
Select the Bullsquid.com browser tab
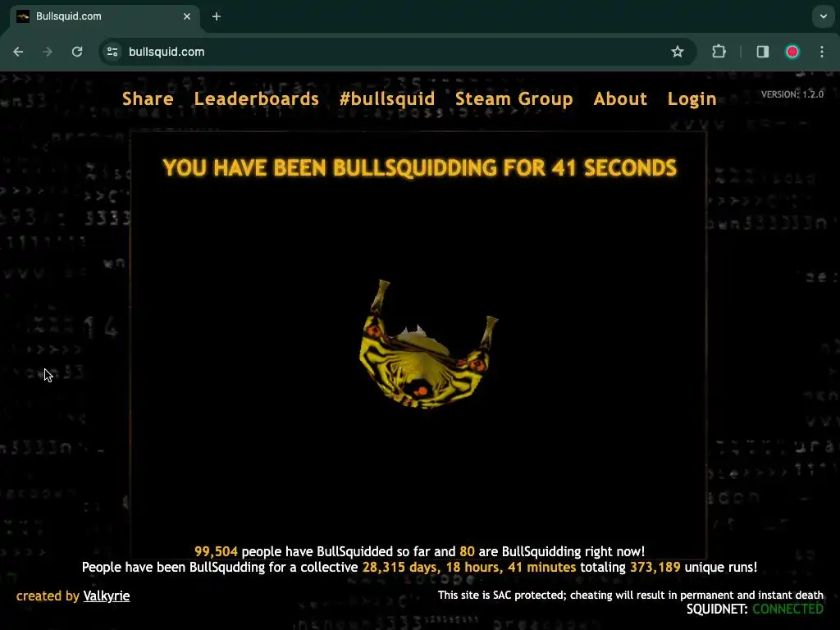point(105,16)
